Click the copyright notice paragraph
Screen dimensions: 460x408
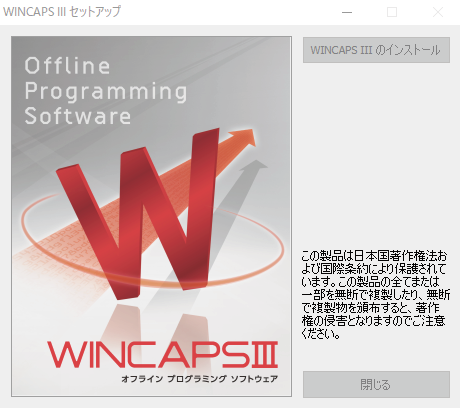(376, 295)
